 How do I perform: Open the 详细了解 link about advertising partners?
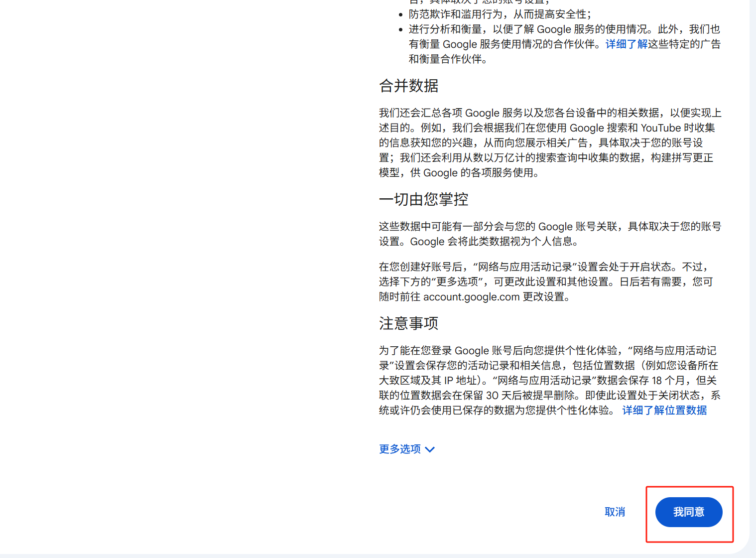(626, 44)
